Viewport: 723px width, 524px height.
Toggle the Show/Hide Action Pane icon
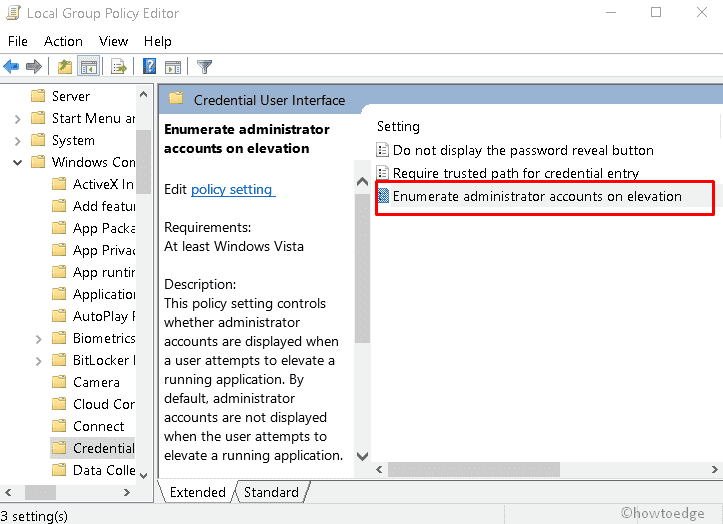tap(173, 67)
